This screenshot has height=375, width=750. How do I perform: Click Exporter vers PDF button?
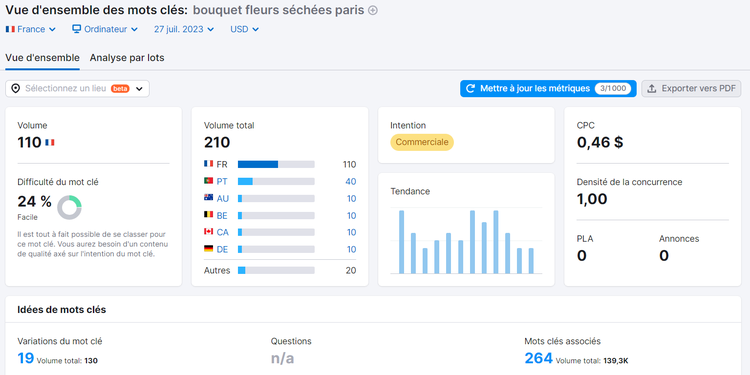(x=691, y=88)
